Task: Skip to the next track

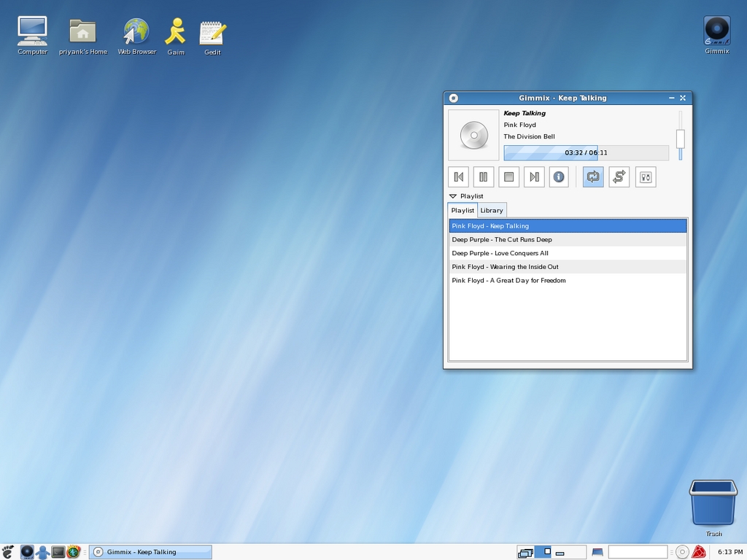Action: 534,177
